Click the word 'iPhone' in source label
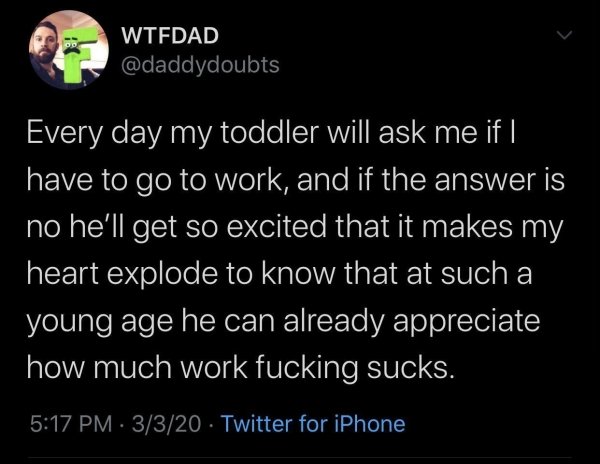Screen dimensions: 600x464 (370, 424)
